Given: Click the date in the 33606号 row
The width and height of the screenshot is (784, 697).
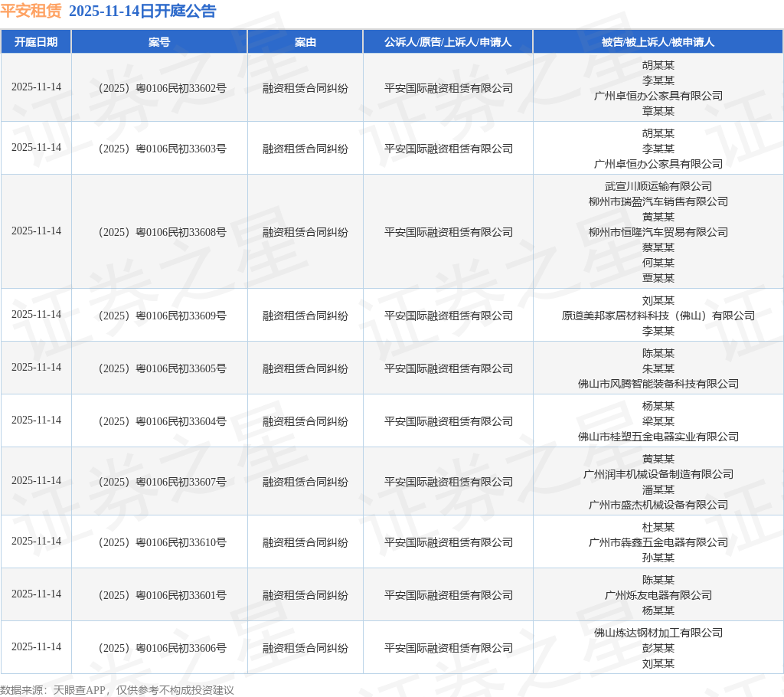Looking at the screenshot, I should pyautogui.click(x=37, y=647).
